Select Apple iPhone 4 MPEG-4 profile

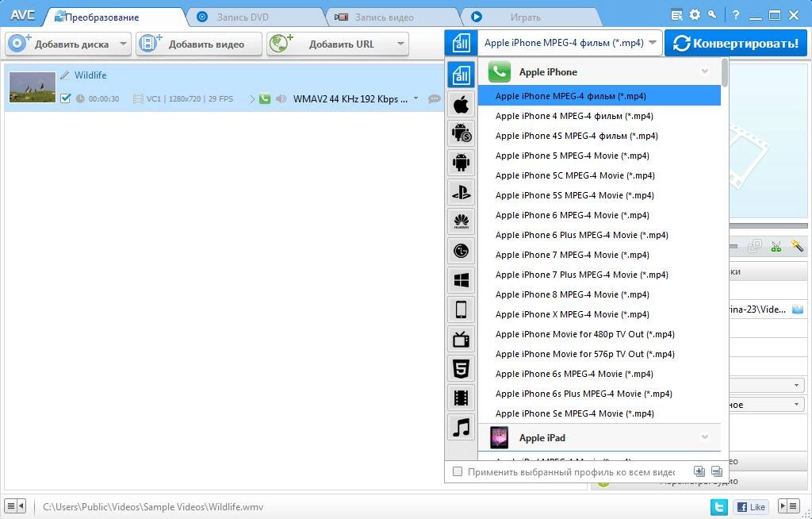click(599, 116)
